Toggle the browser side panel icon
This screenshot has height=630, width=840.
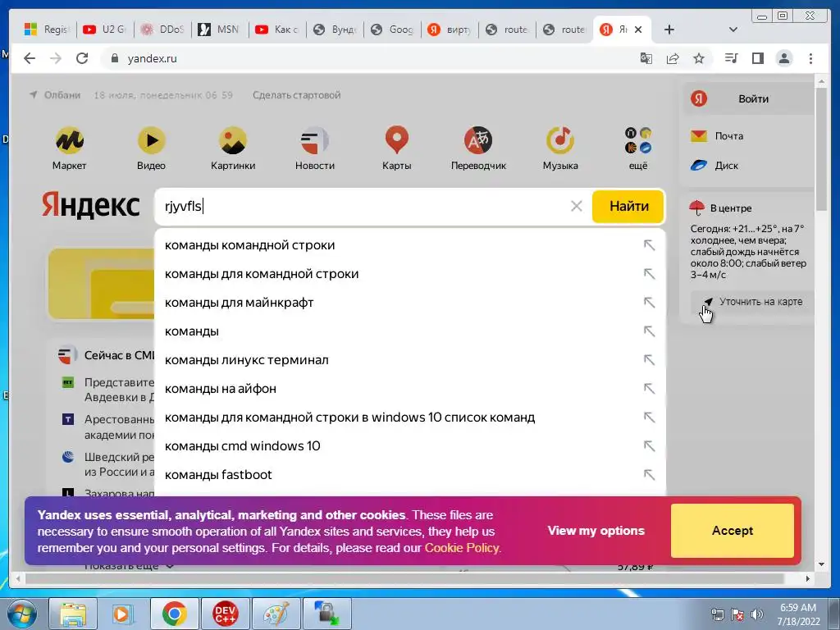coord(757,58)
